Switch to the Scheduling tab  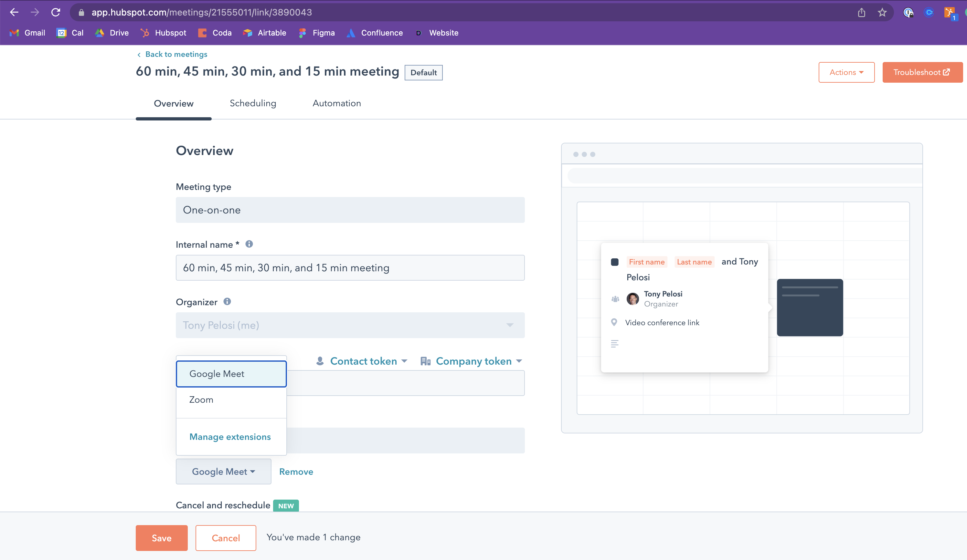tap(253, 103)
